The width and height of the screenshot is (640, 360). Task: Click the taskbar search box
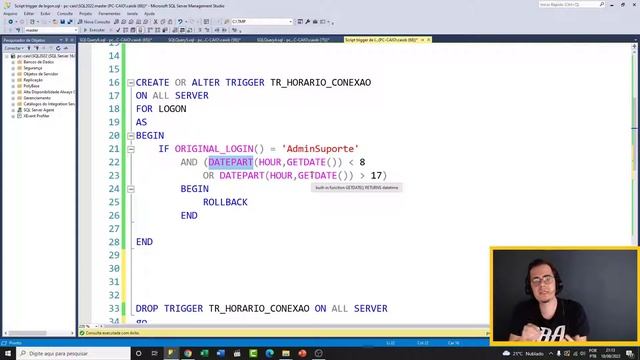73,353
